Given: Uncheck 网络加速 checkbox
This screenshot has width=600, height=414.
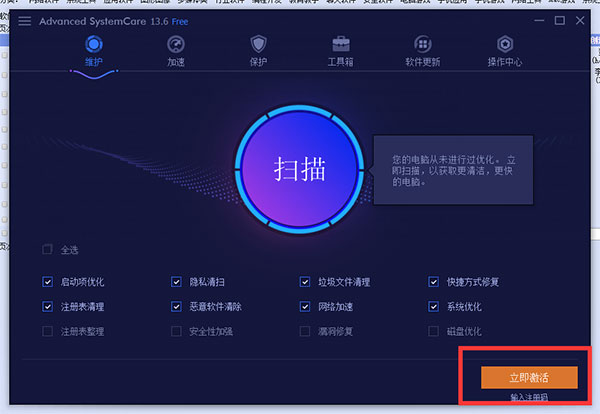Looking at the screenshot, I should click(305, 306).
